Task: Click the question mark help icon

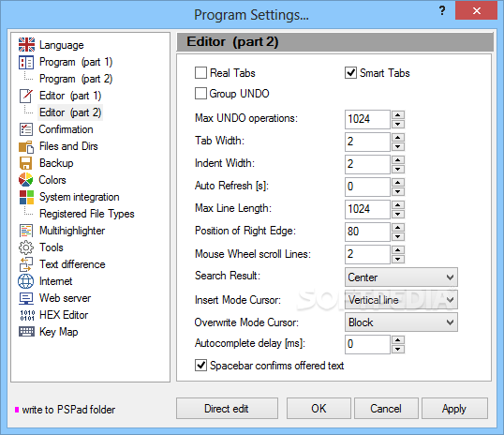Action: pos(442,10)
